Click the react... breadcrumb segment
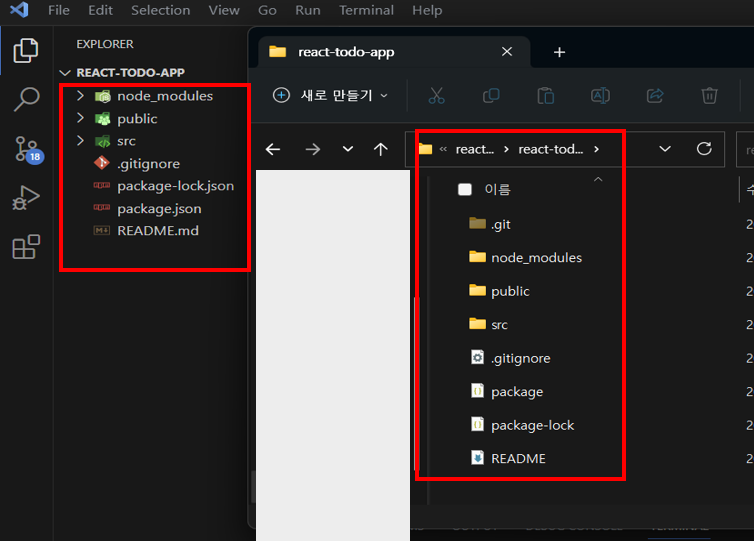 475,150
